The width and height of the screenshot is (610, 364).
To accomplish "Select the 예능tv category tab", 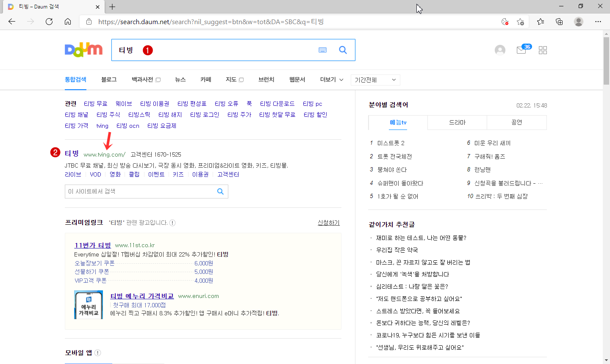I will pos(398,122).
